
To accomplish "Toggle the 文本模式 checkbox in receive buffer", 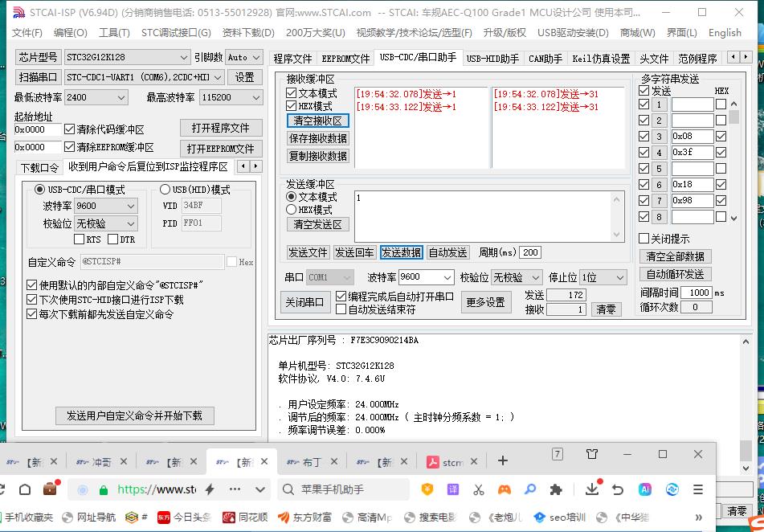I will click(x=292, y=93).
